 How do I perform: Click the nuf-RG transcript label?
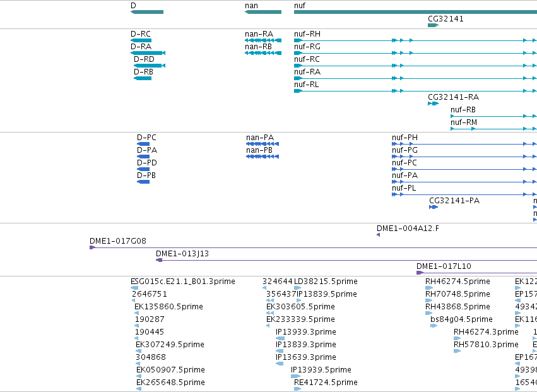click(x=307, y=47)
